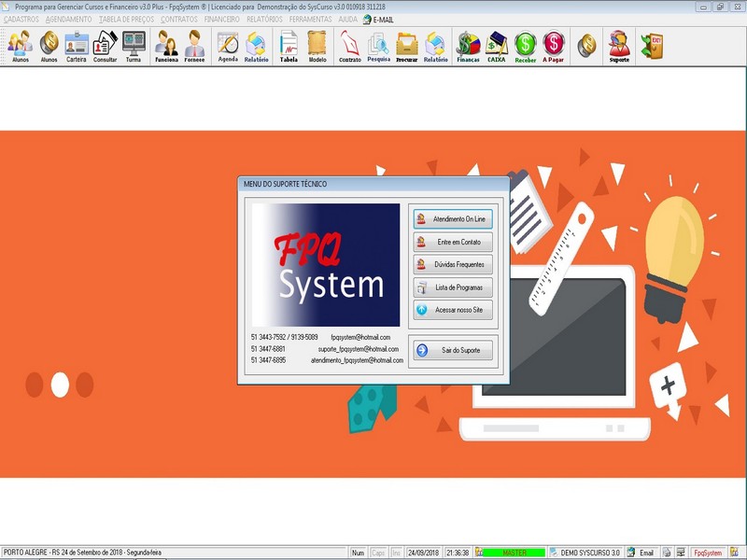Click the 21:36:38 clock in status bar

[458, 553]
